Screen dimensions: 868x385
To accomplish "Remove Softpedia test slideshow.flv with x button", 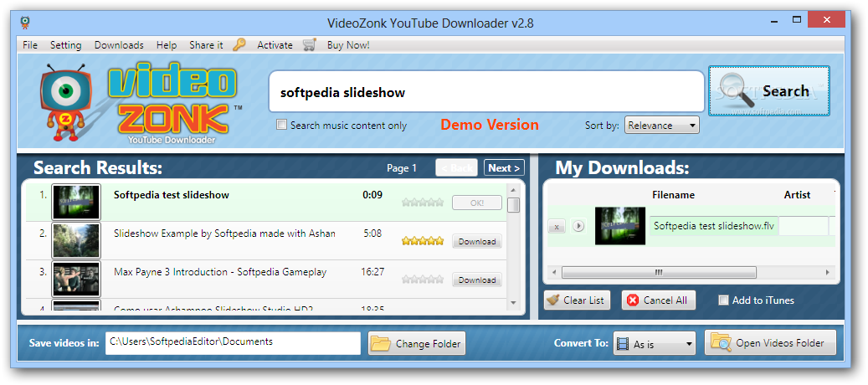I will 557,226.
